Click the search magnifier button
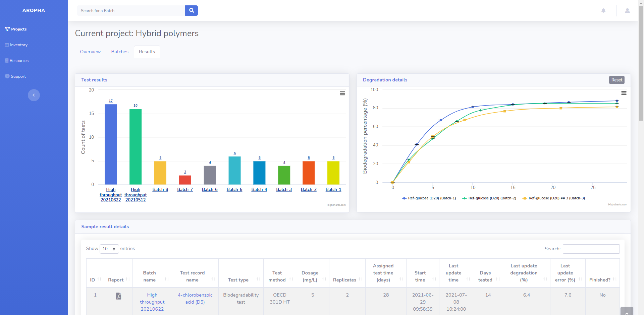 coord(192,10)
